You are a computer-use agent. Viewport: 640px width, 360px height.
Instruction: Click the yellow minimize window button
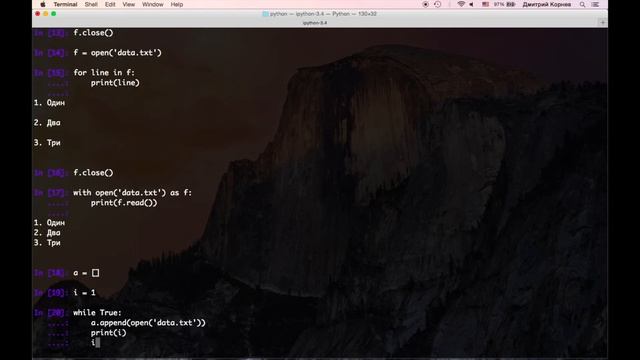click(46, 14)
